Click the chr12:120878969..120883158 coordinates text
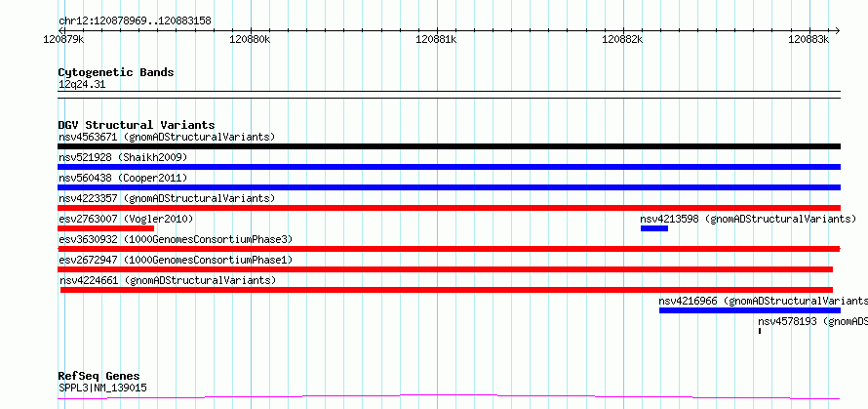Viewport: 868px width, 409px height. (x=135, y=21)
